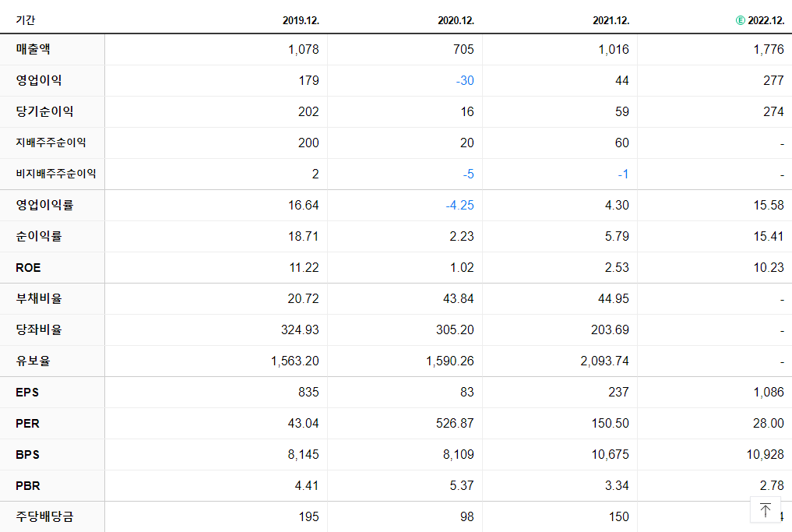792x532 pixels.
Task: Select the 2022.12. column header
Action: [x=766, y=21]
